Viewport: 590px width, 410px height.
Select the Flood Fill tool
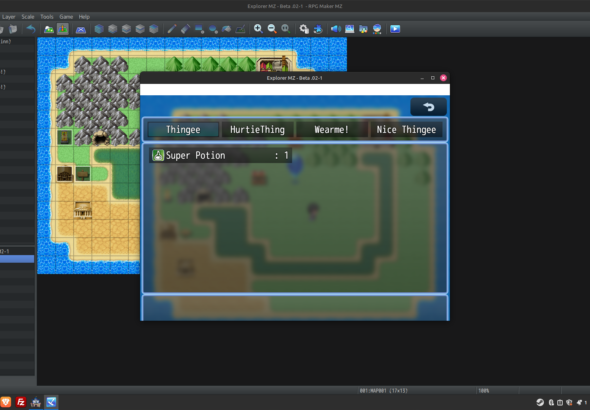coord(227,29)
